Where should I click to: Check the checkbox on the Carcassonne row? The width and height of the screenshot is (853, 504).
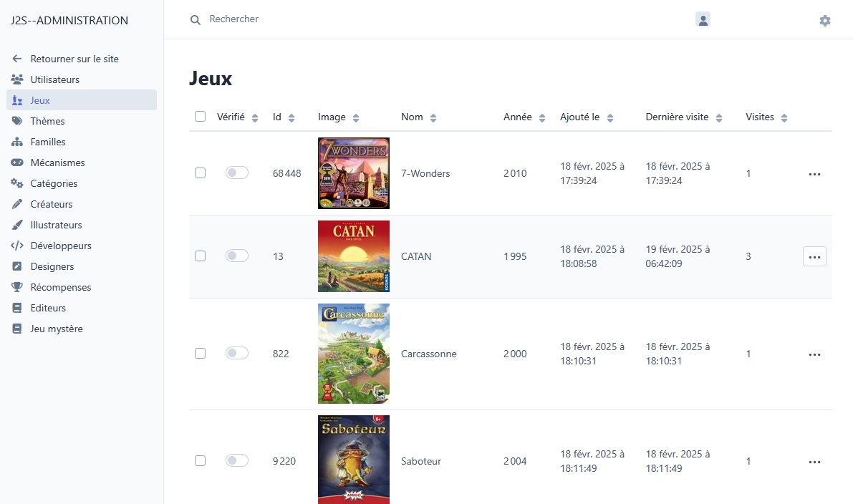(x=200, y=353)
